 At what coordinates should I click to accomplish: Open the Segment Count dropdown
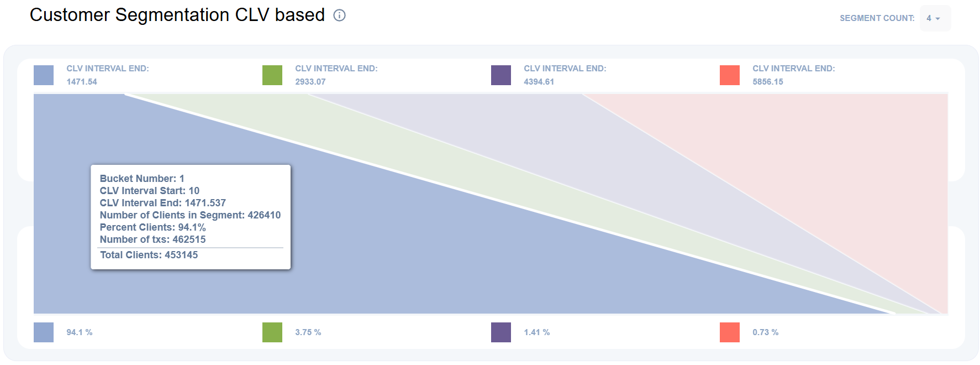934,18
